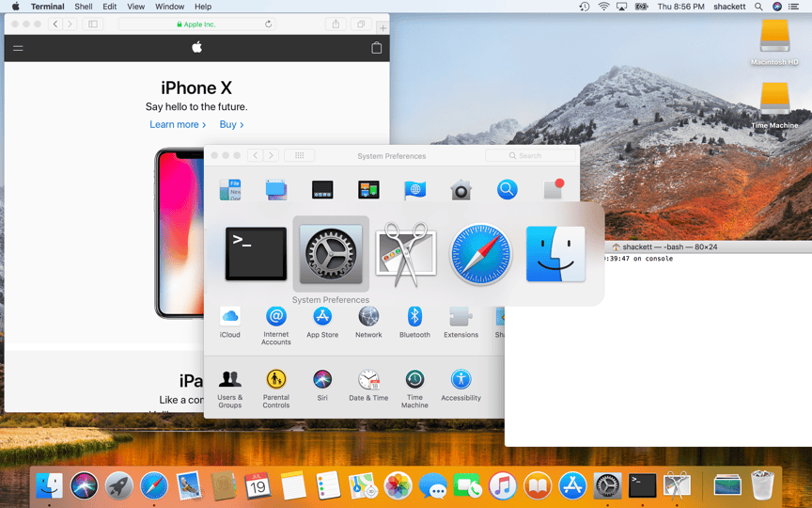Open the hamburger menu on Apple site
Image resolution: width=812 pixels, height=508 pixels.
(x=18, y=48)
